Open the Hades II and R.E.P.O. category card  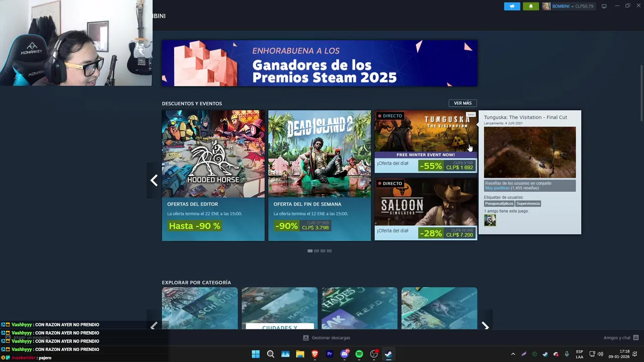coord(359,308)
